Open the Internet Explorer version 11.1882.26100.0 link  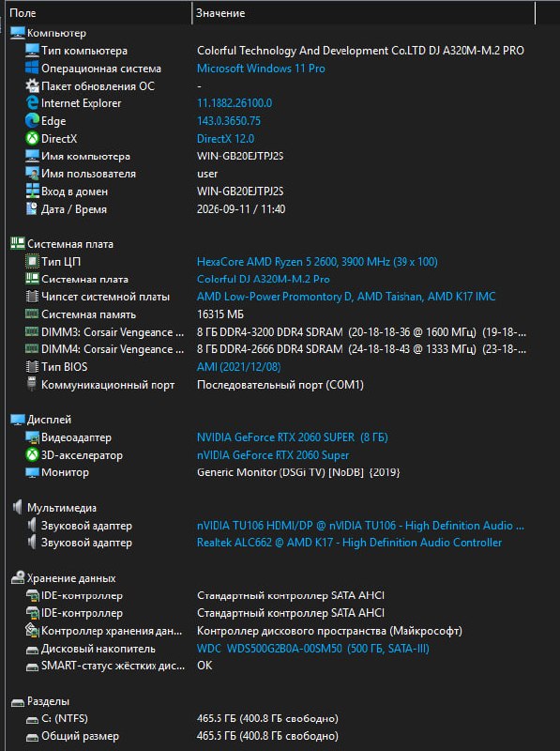[x=235, y=103]
